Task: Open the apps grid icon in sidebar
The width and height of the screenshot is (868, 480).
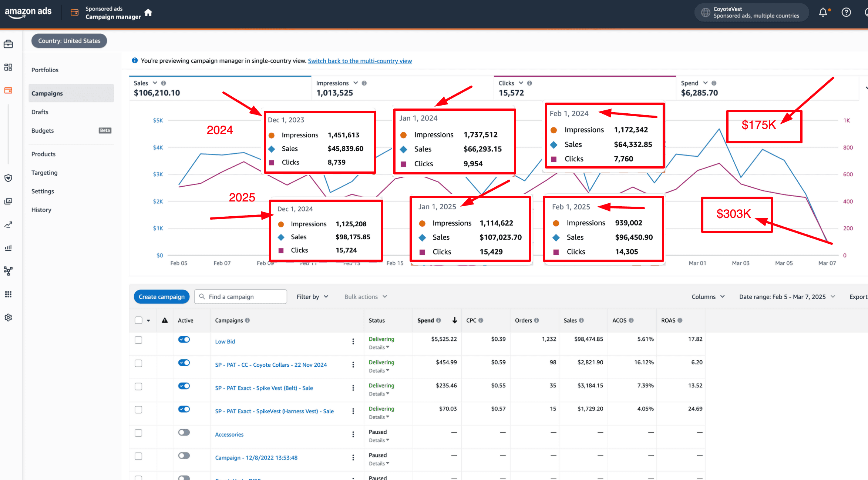Action: point(8,294)
